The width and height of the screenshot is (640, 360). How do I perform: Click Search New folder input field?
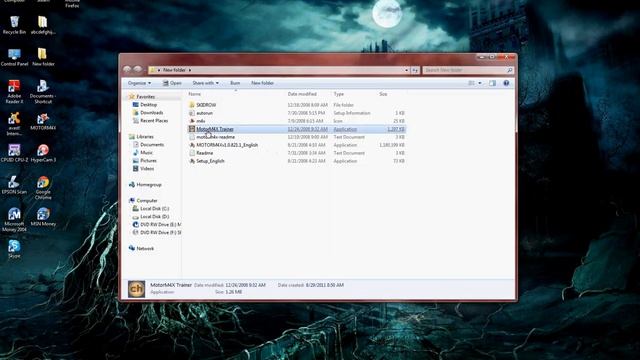[464, 70]
